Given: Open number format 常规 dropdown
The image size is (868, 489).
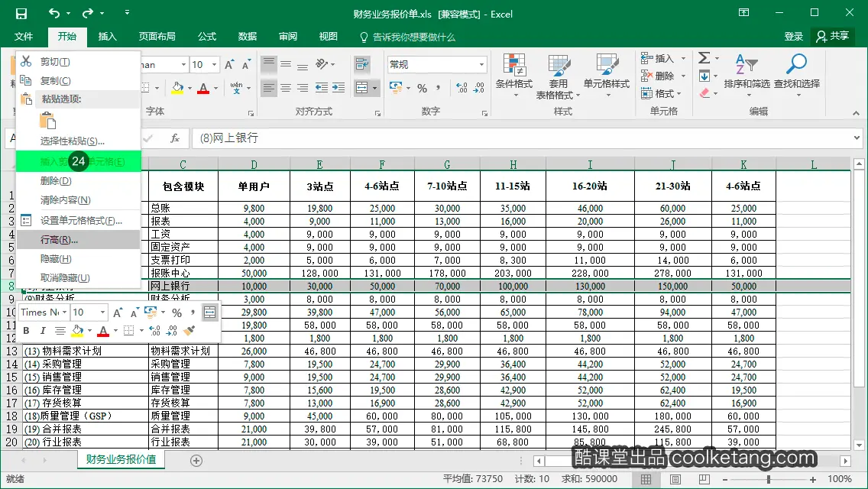Looking at the screenshot, I should pyautogui.click(x=481, y=65).
